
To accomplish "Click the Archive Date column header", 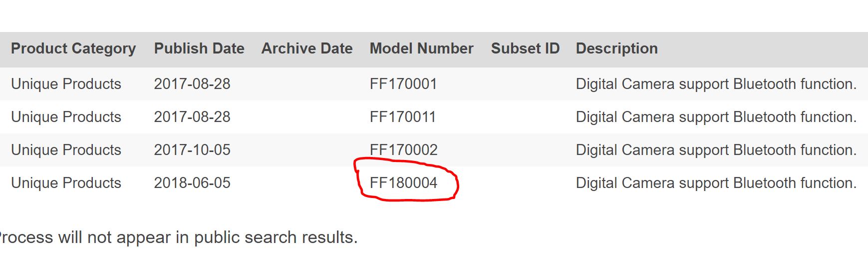I will click(x=307, y=48).
